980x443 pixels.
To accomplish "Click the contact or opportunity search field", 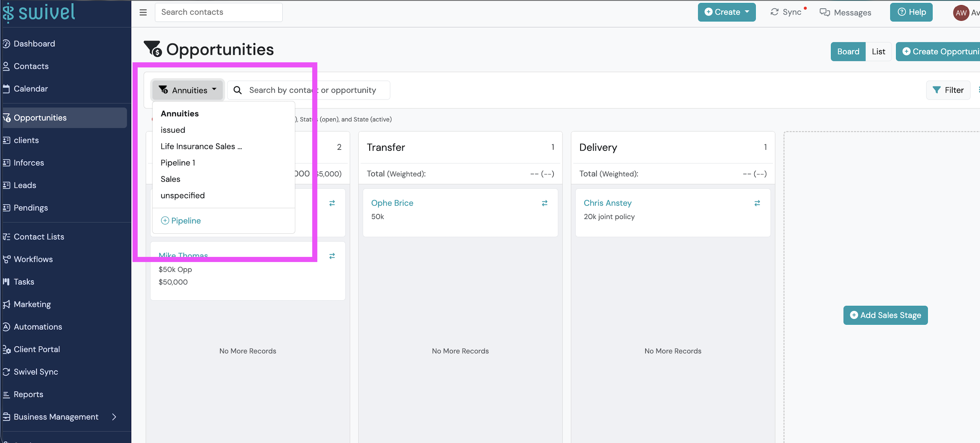I will (x=309, y=90).
